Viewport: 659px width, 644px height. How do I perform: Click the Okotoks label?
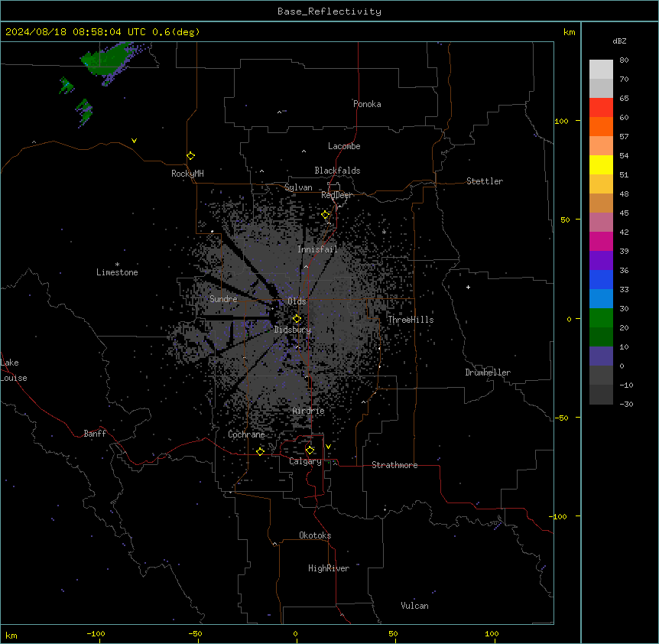coord(315,535)
